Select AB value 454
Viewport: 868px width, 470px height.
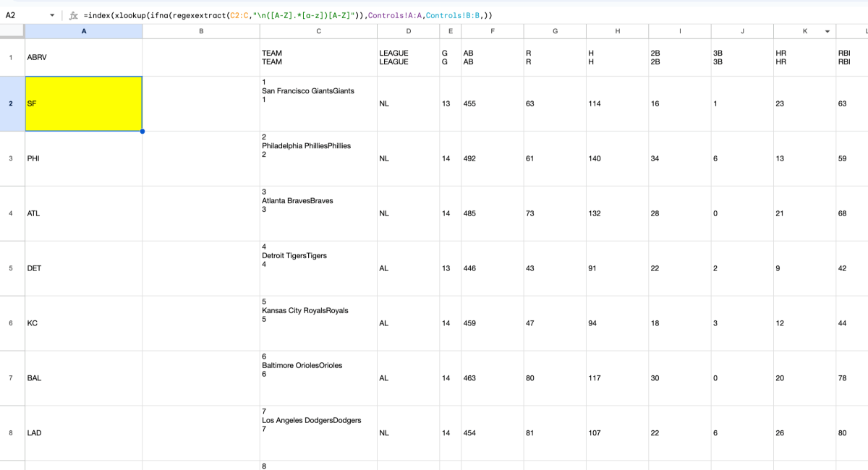(x=493, y=433)
